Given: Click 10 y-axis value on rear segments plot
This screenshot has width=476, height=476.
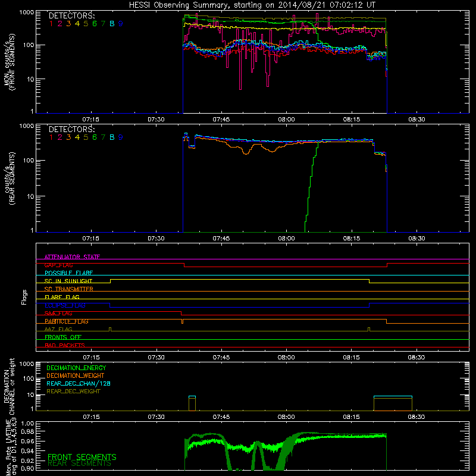Looking at the screenshot, I should (x=30, y=196).
